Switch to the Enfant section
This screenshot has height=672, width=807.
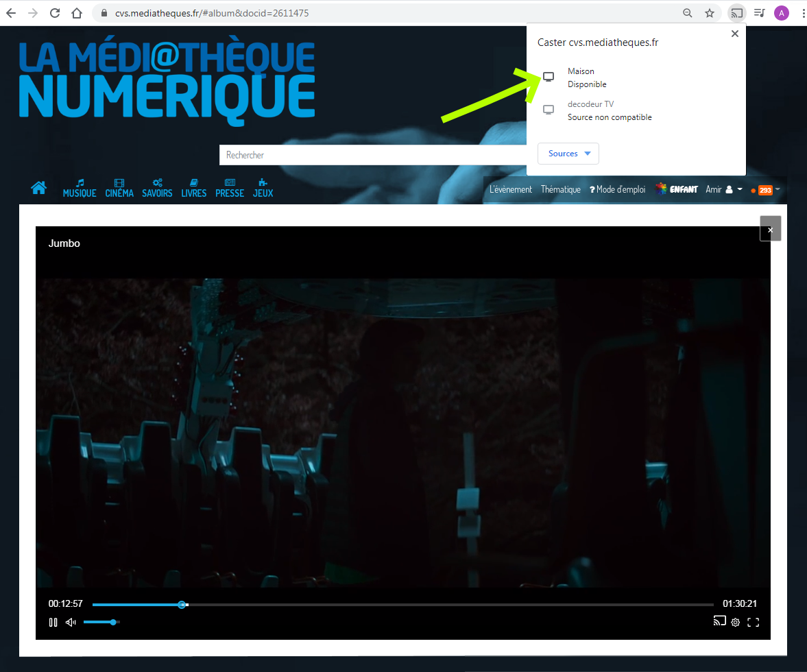676,189
